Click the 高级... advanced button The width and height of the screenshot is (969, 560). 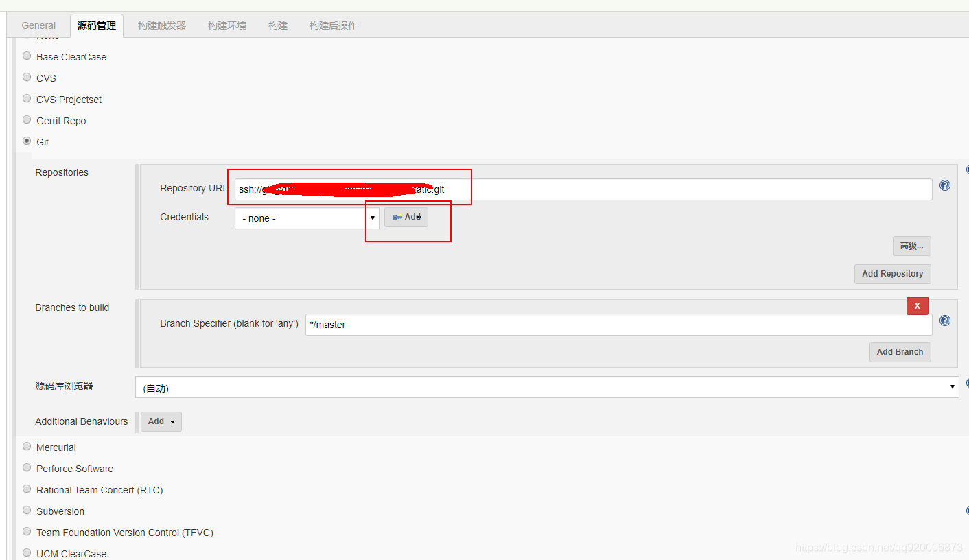(x=912, y=246)
